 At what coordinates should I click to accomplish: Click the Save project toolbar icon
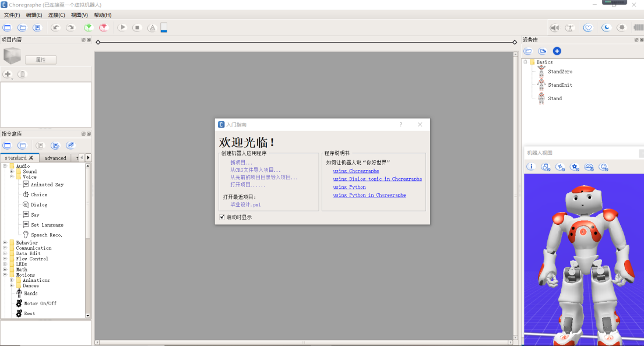(37, 27)
